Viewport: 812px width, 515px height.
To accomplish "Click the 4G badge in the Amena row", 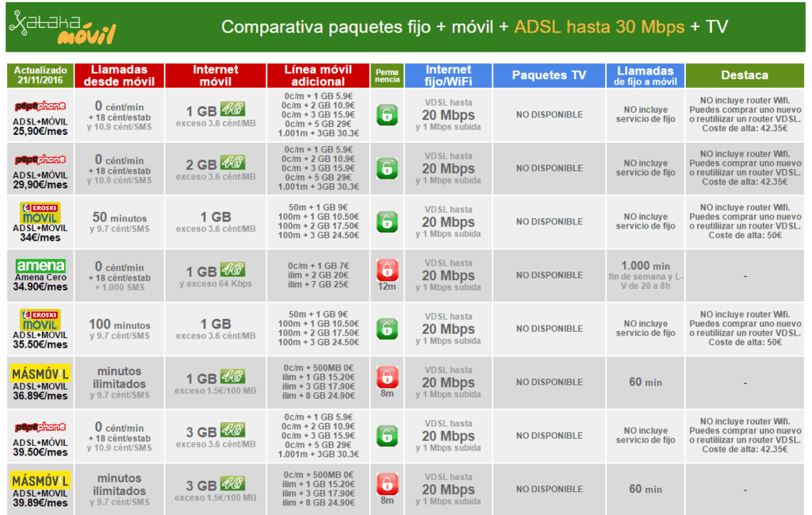I will pos(232,271).
